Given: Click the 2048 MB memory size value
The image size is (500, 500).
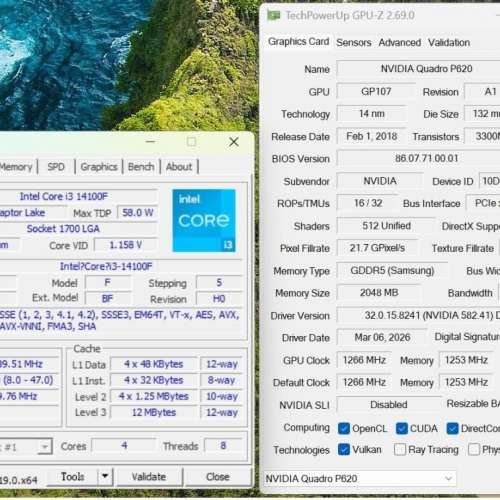Looking at the screenshot, I should click(x=379, y=293).
